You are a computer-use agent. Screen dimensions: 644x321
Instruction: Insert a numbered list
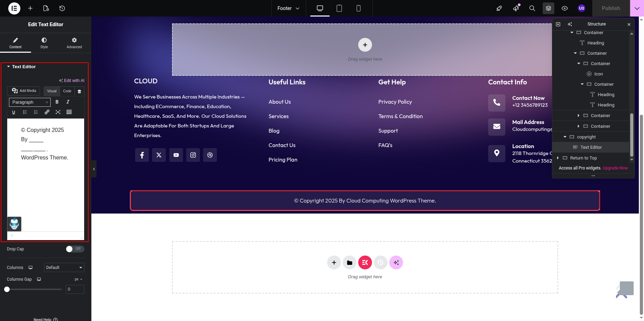click(36, 112)
